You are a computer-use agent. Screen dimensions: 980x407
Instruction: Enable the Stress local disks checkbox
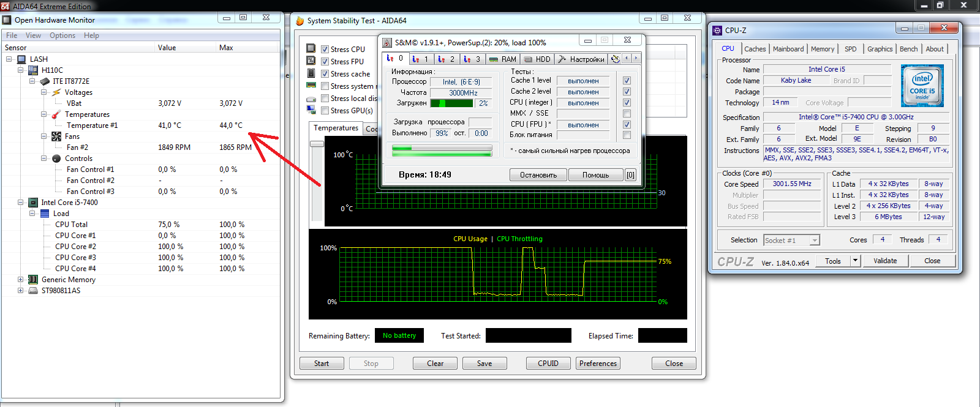pyautogui.click(x=325, y=99)
